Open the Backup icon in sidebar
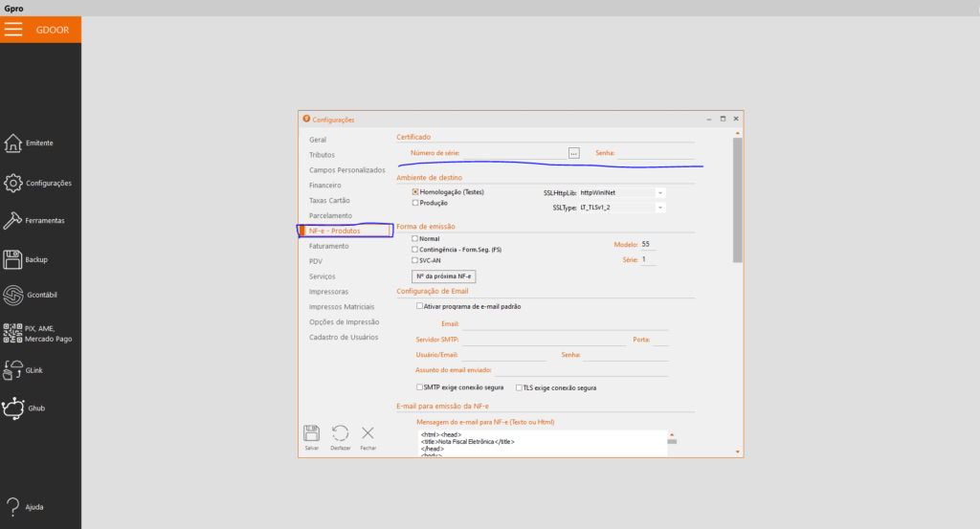 pyautogui.click(x=13, y=259)
